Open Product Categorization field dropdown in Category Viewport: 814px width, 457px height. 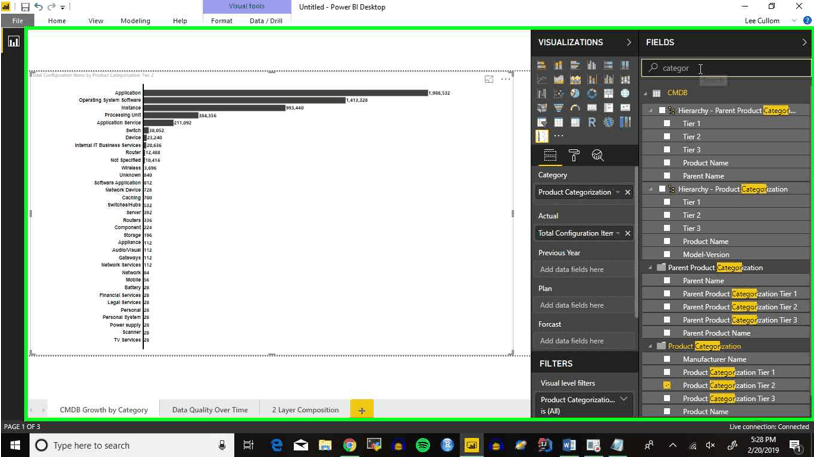(x=618, y=192)
